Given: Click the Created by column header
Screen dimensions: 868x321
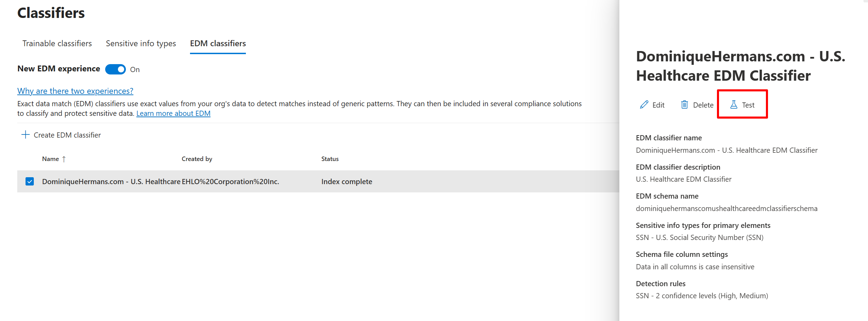Looking at the screenshot, I should (197, 159).
